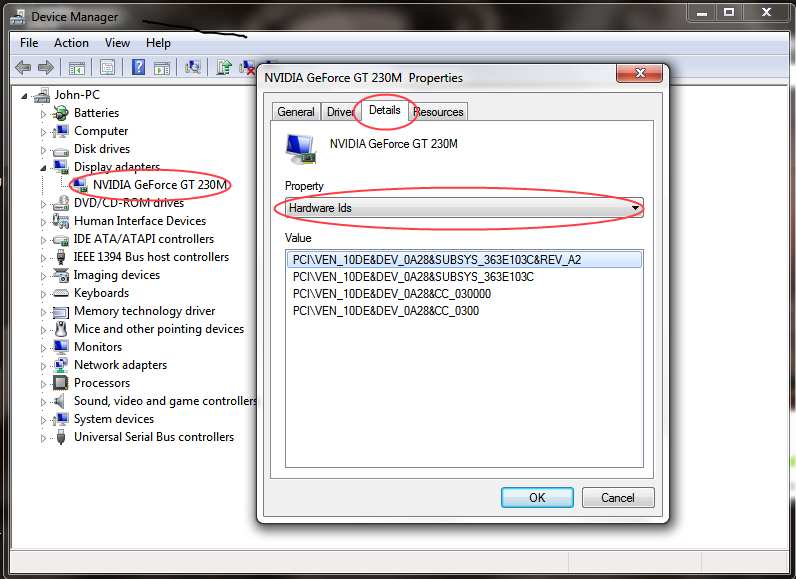Select the value ending in SUBSYS_363E103C
The image size is (796, 579).
(x=464, y=277)
